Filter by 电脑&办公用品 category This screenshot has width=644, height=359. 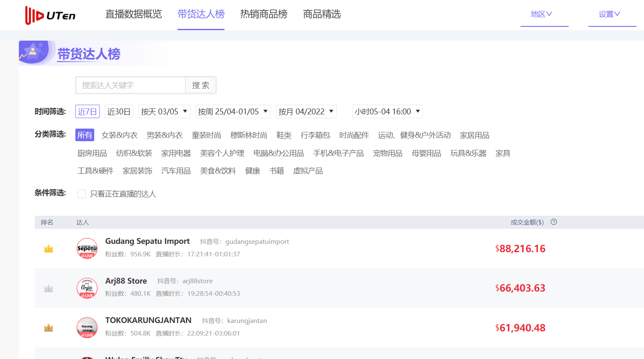[278, 153]
